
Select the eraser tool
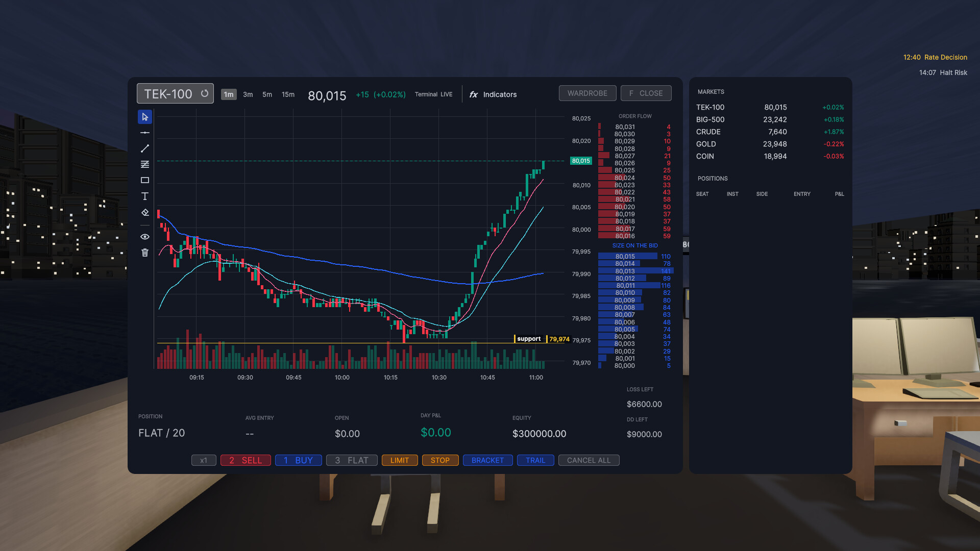[x=145, y=212]
